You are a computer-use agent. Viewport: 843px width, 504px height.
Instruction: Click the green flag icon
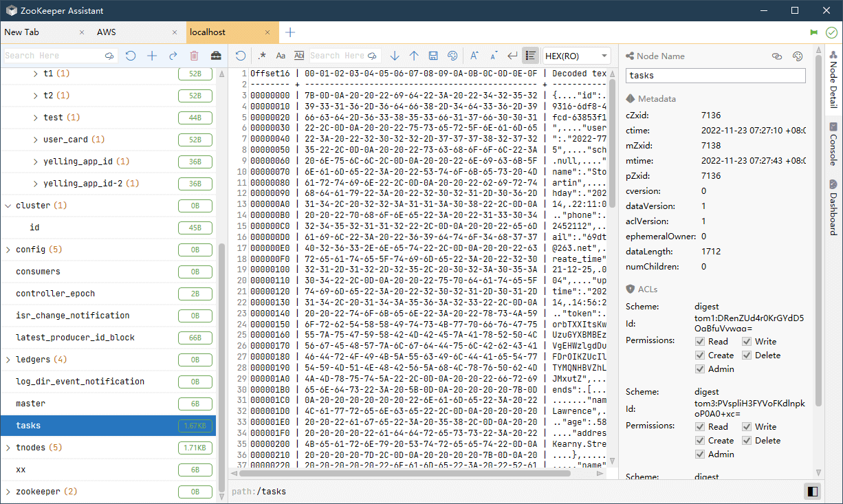814,32
